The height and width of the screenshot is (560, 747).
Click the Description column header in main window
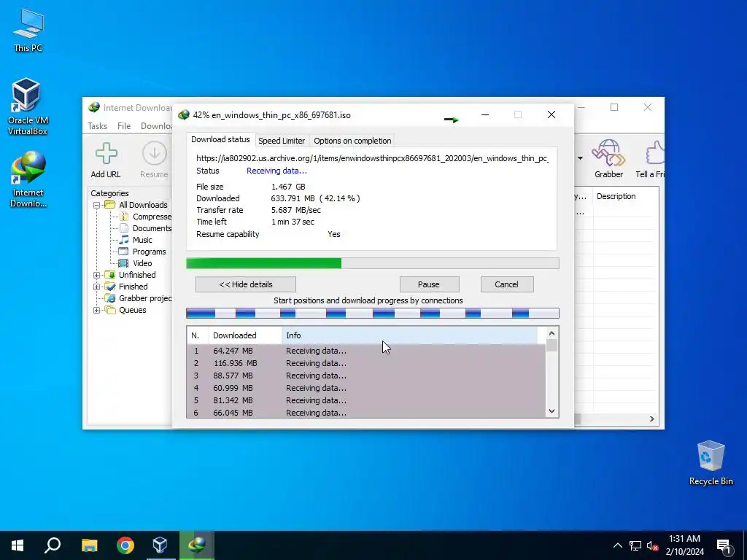(625, 196)
